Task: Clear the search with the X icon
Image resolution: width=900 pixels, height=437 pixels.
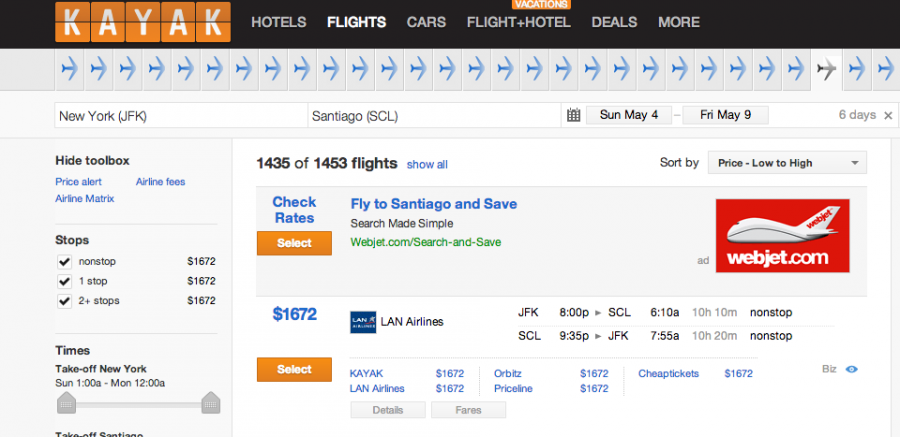Action: (887, 115)
